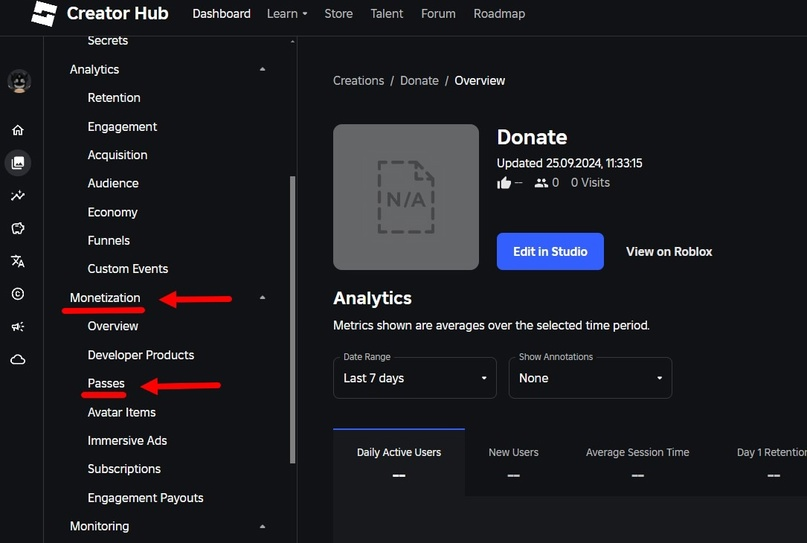Open the Analytics chart icon in the sidebar
Viewport: 807px width, 543px height.
(18, 196)
